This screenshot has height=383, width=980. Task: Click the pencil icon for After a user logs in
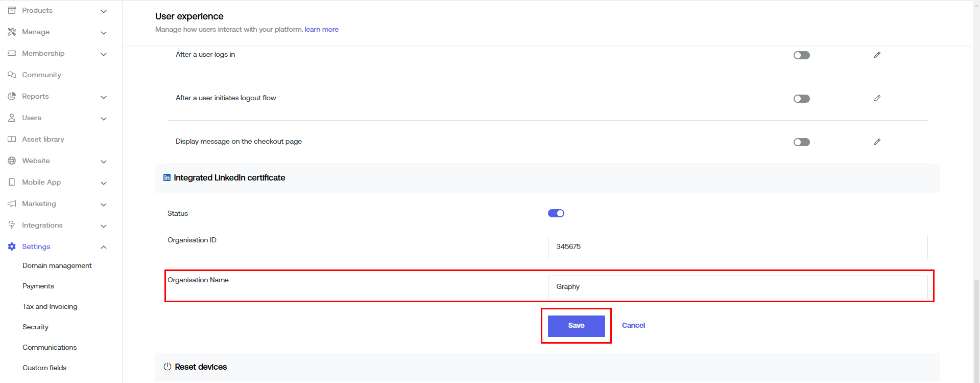click(x=877, y=55)
